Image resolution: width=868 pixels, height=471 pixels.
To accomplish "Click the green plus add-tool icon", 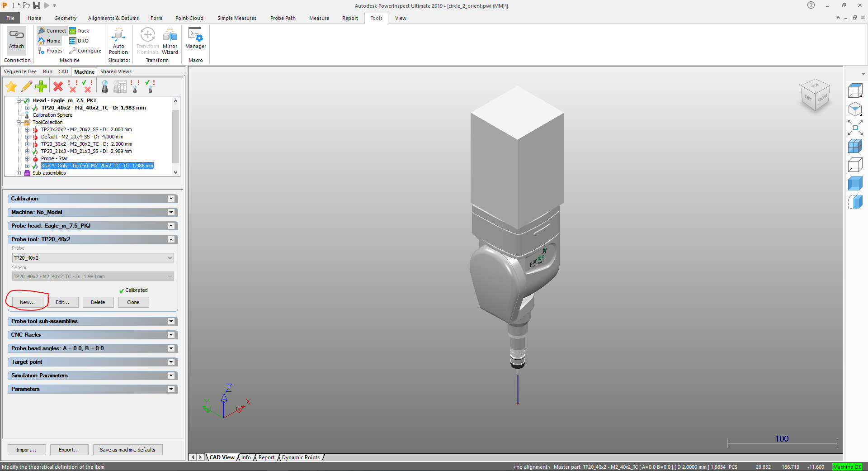I will [41, 86].
